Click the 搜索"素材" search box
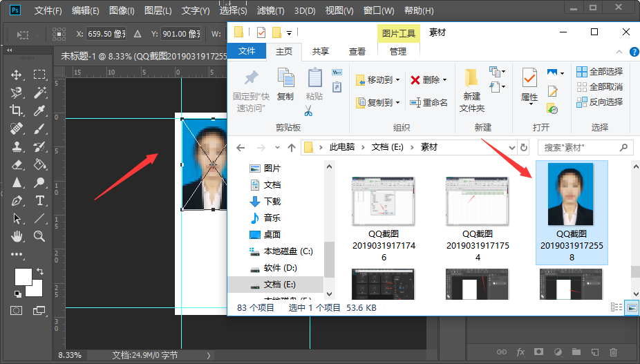The image size is (640, 364). 585,147
